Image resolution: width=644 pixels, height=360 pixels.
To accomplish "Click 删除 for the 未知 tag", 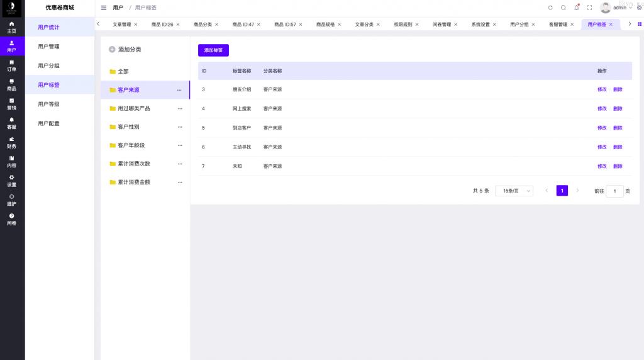I will (x=618, y=166).
